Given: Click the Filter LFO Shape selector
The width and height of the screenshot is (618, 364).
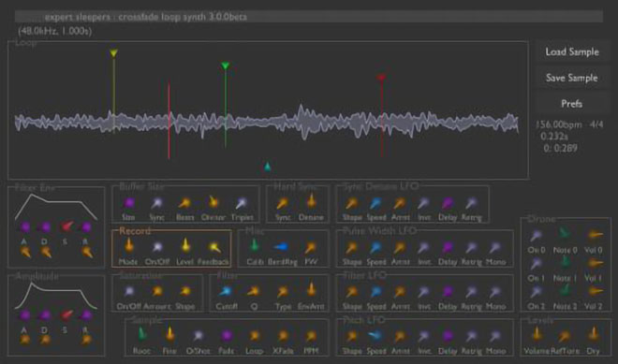Looking at the screenshot, I should pos(351,292).
